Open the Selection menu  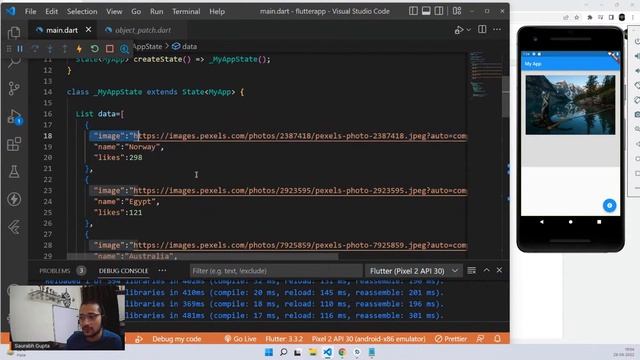82,11
